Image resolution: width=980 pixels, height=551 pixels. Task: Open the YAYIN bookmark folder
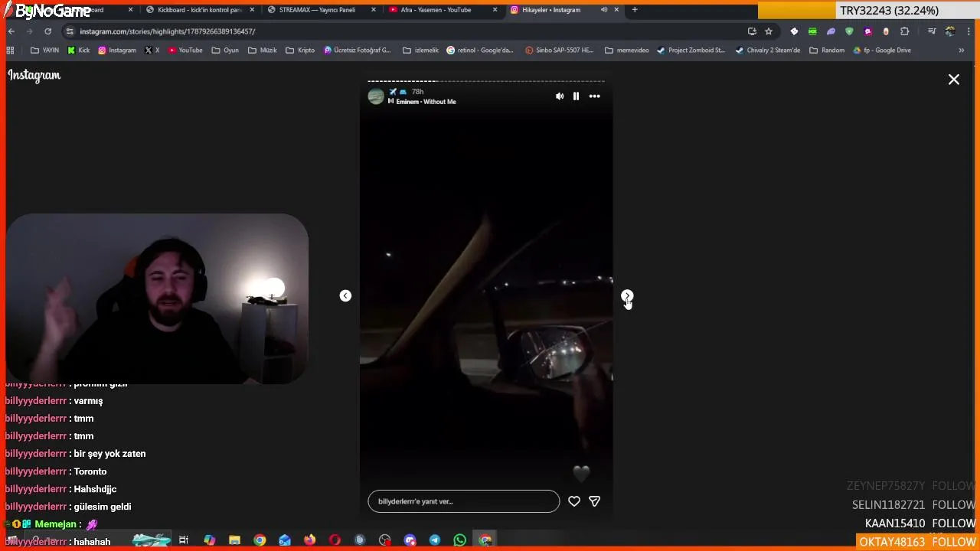tap(44, 51)
